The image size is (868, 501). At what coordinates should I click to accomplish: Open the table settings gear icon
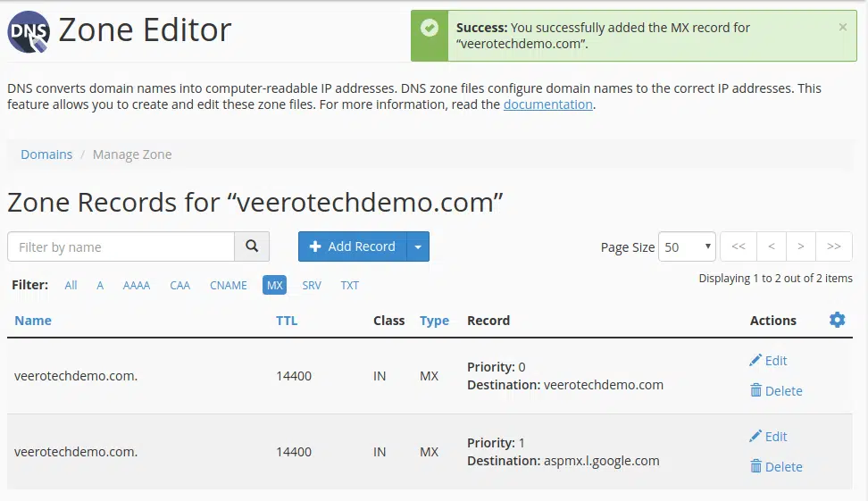[837, 320]
